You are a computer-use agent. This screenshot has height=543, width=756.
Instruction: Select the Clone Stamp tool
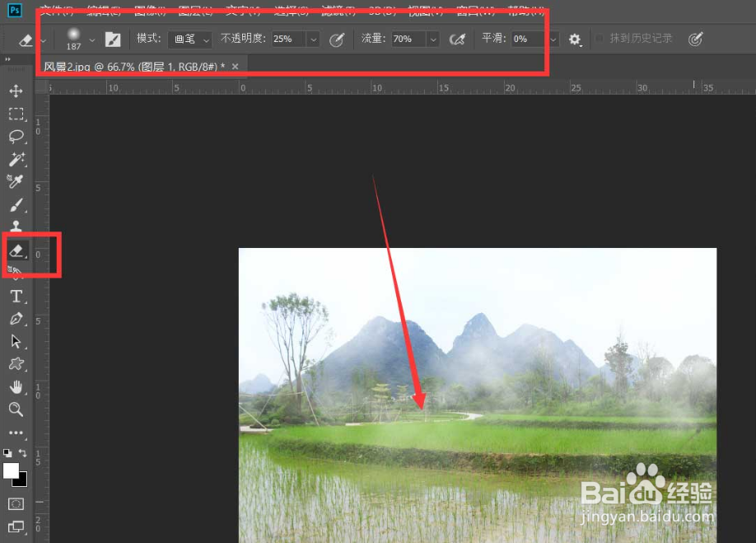[x=16, y=226]
